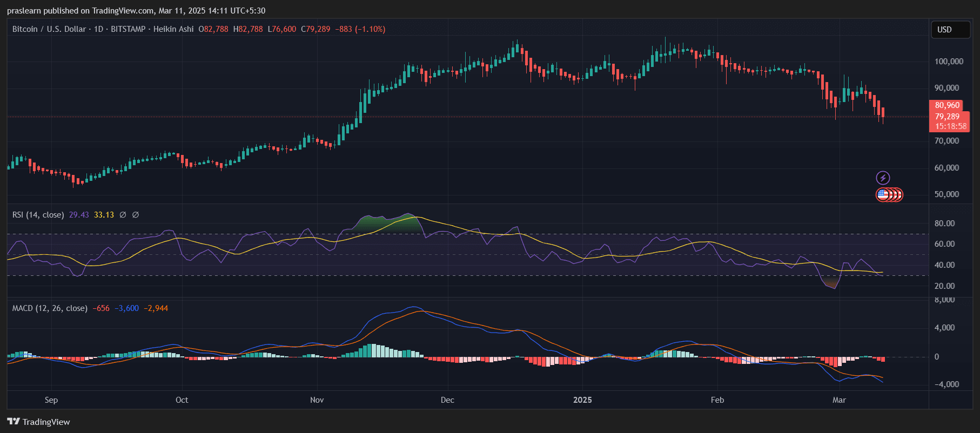980x433 pixels.
Task: Select the MACD (12, 26, close) indicator label
Action: (50, 308)
